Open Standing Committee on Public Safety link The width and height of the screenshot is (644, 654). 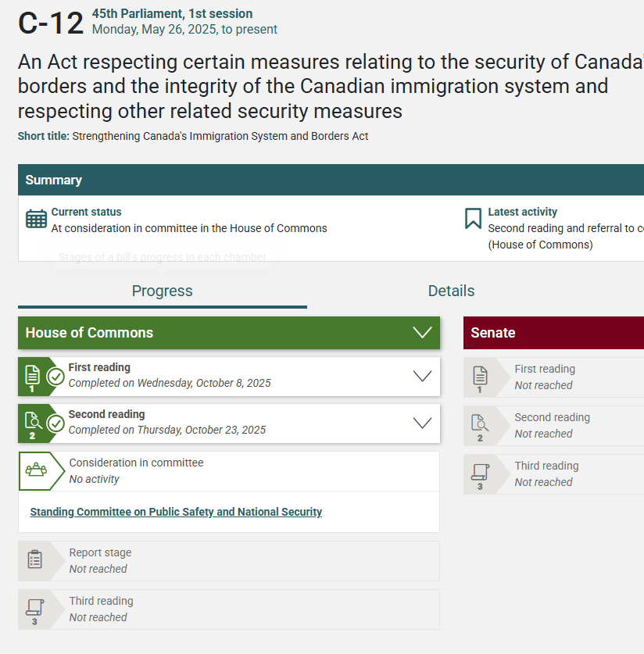[176, 513]
